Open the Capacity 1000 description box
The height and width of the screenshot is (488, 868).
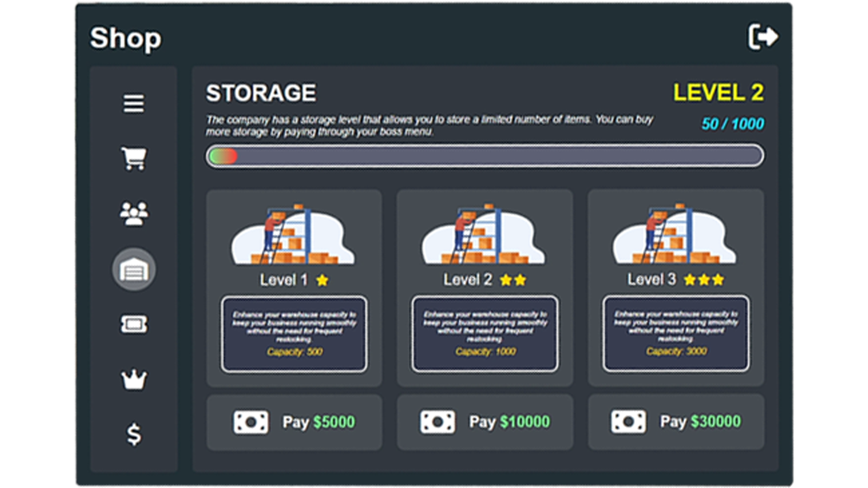485,332
